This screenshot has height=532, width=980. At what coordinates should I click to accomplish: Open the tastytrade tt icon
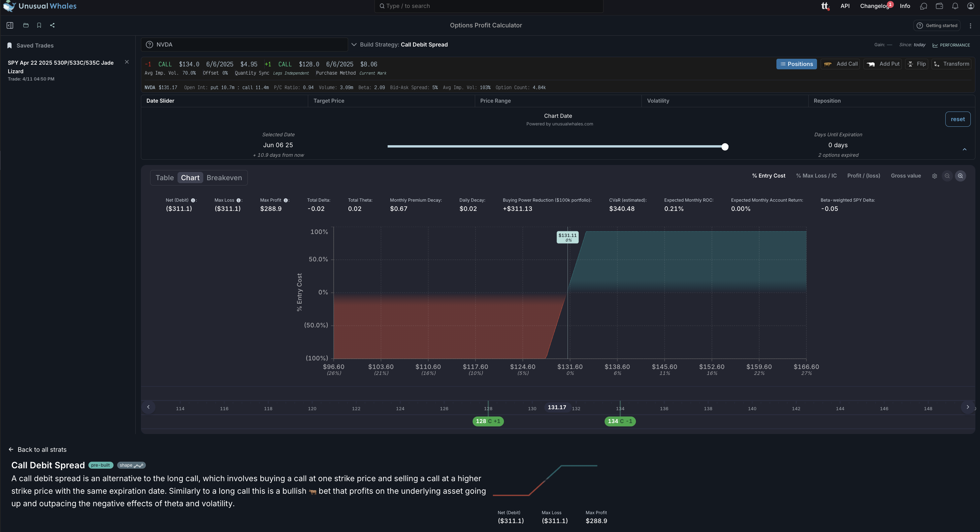[x=825, y=6]
